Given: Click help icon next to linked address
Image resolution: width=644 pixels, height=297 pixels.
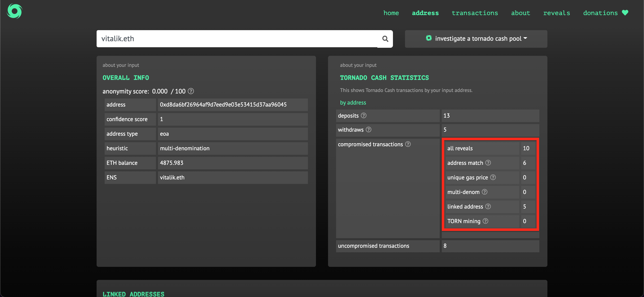Looking at the screenshot, I should pos(488,206).
